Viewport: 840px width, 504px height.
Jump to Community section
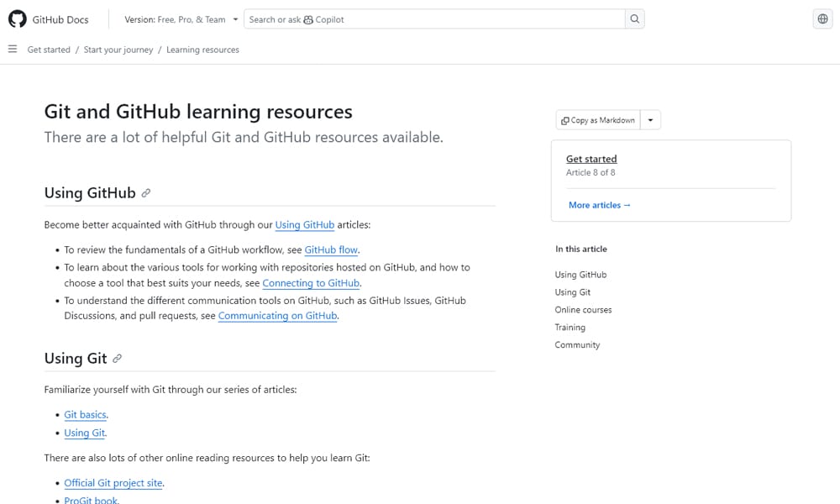pos(577,345)
